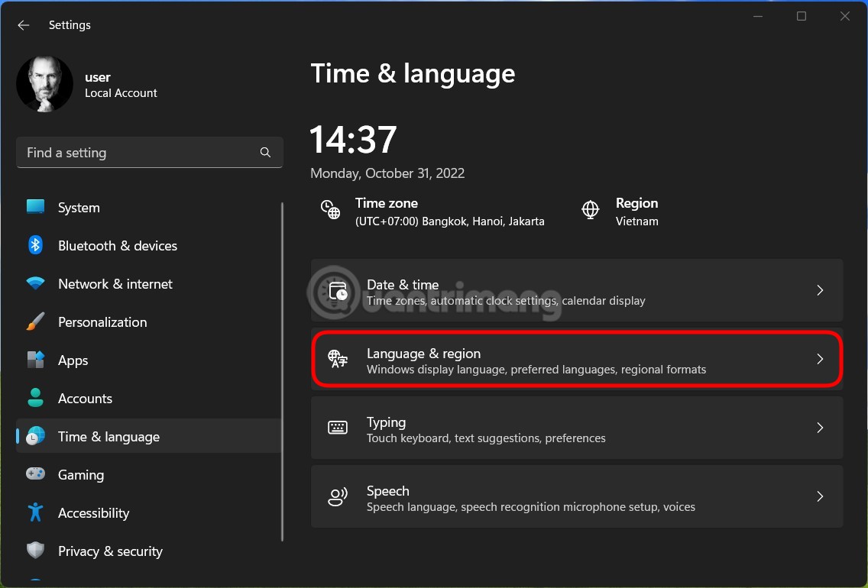This screenshot has width=868, height=588.
Task: Click the Accounts person icon
Action: point(35,399)
